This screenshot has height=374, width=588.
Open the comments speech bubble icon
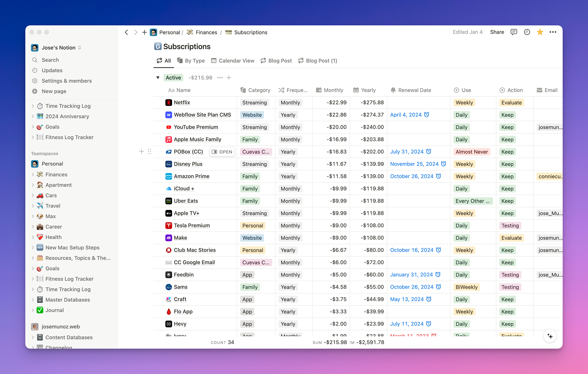pos(514,32)
